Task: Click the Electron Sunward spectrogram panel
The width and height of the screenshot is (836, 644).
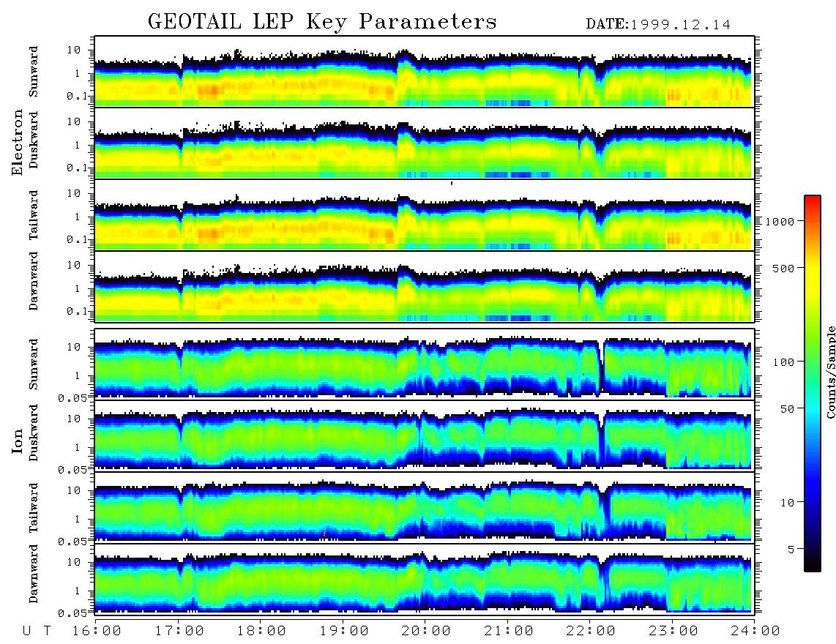Action: pyautogui.click(x=425, y=72)
